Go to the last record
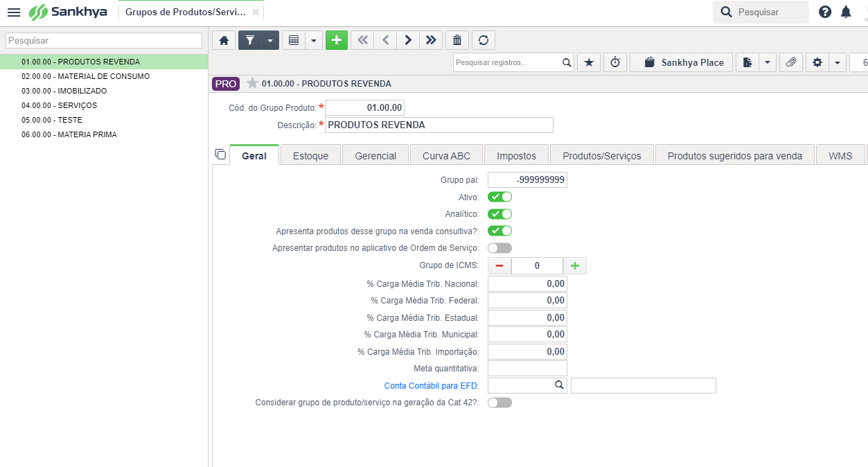 click(x=431, y=40)
